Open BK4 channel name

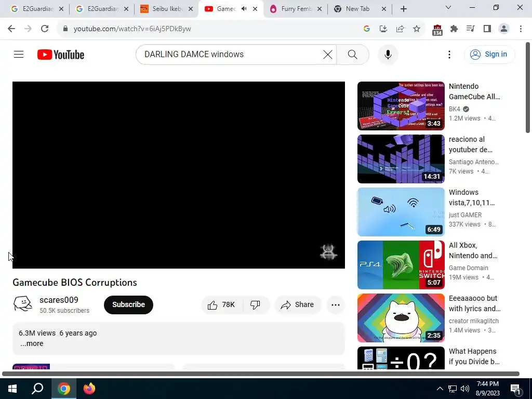pyautogui.click(x=454, y=109)
